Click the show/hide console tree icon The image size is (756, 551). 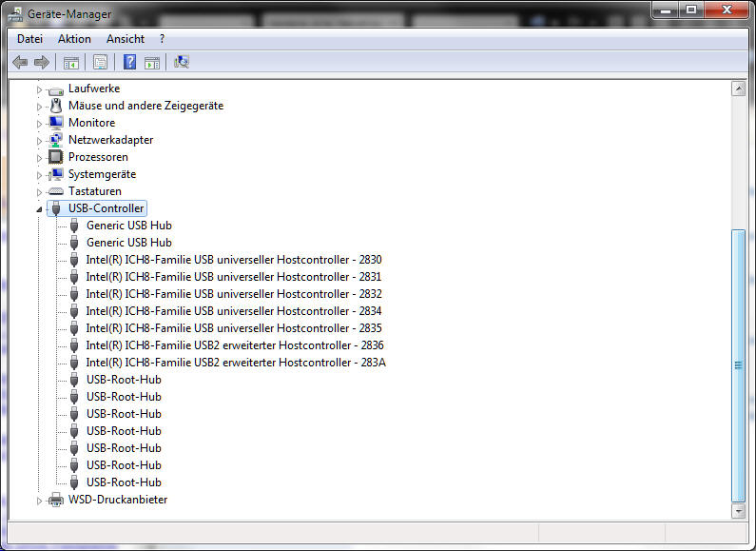tap(71, 62)
